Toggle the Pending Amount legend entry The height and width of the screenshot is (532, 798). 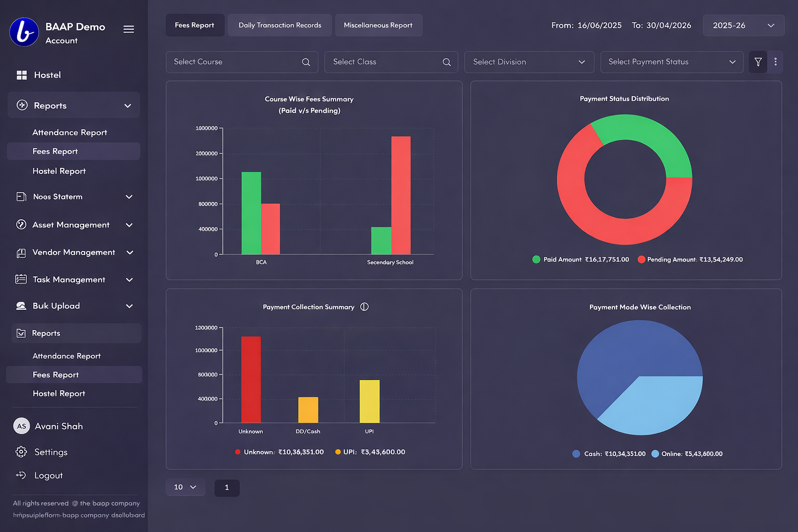coord(690,259)
